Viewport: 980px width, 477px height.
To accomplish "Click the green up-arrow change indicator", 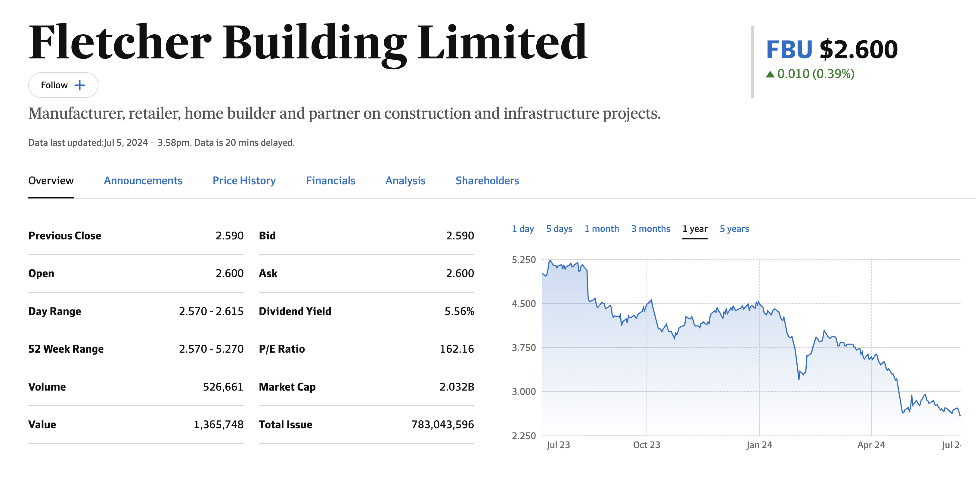I will [771, 74].
